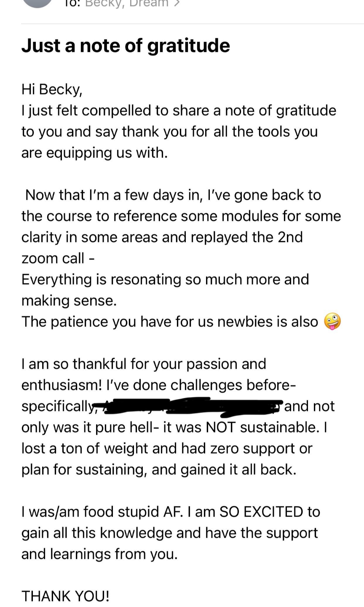Tap the words are equipping us with
Screen dimensions: 364x607
click(x=94, y=153)
